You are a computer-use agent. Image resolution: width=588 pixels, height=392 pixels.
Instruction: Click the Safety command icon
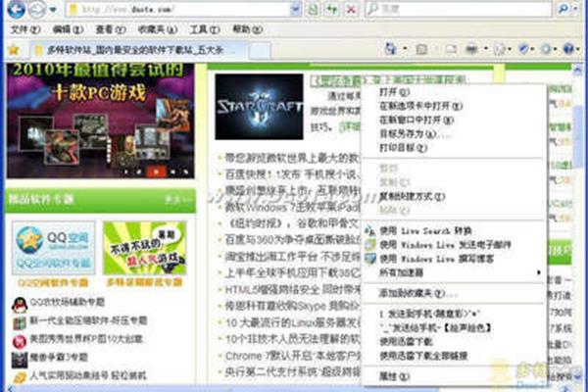[x=523, y=49]
